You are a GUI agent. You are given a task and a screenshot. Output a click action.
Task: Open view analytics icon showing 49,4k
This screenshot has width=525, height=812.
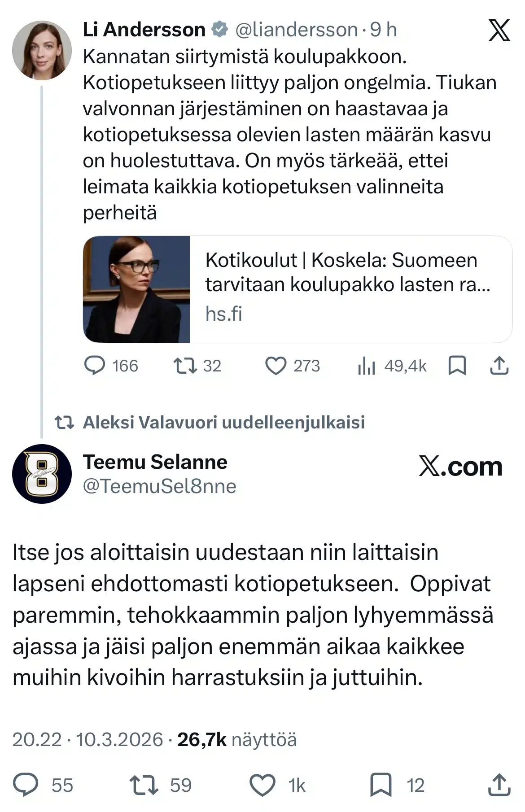[x=367, y=366]
